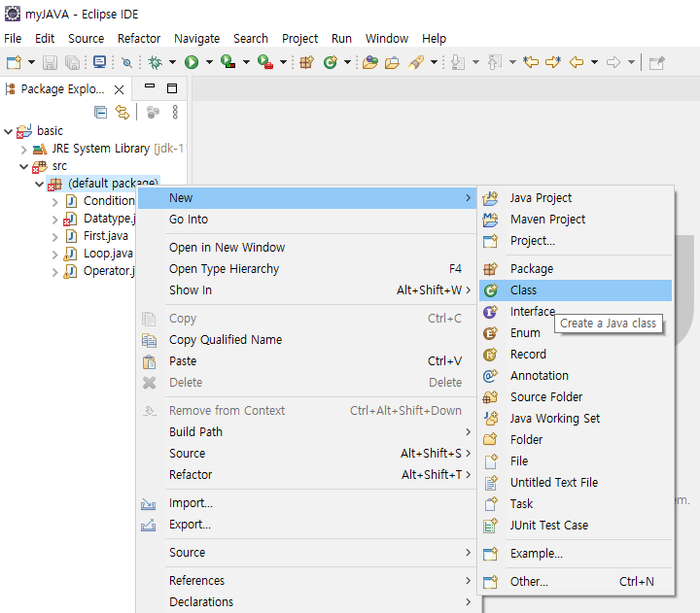Select Loop.java in Package Explorer

coord(108,254)
